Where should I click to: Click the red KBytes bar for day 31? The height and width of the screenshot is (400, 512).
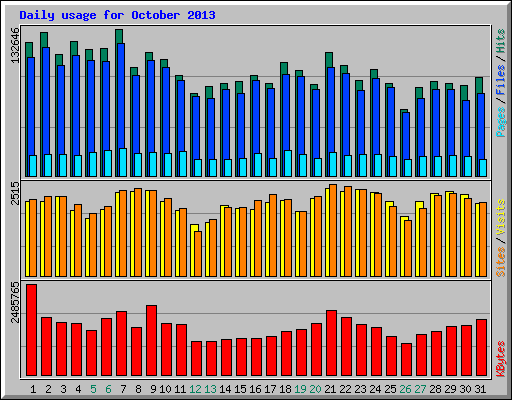(x=482, y=348)
